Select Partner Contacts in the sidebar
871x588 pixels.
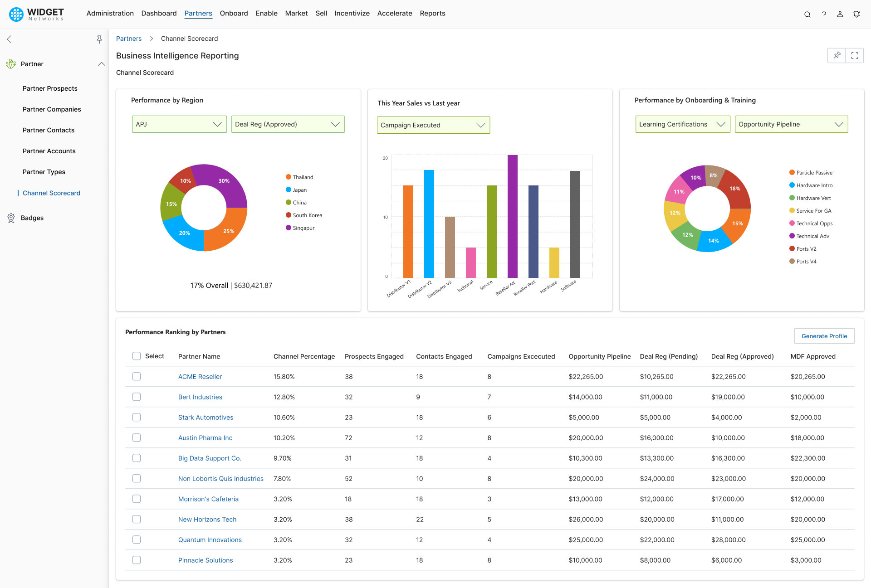pyautogui.click(x=49, y=130)
